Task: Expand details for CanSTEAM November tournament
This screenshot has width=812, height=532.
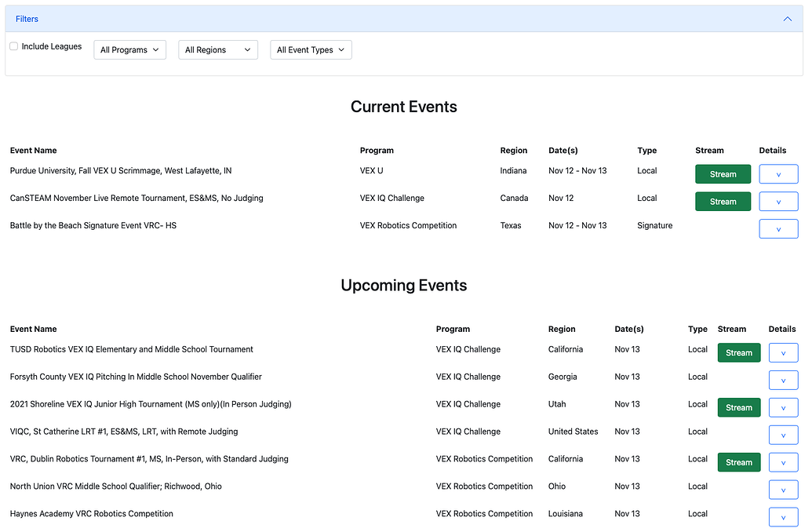Action: pos(778,201)
